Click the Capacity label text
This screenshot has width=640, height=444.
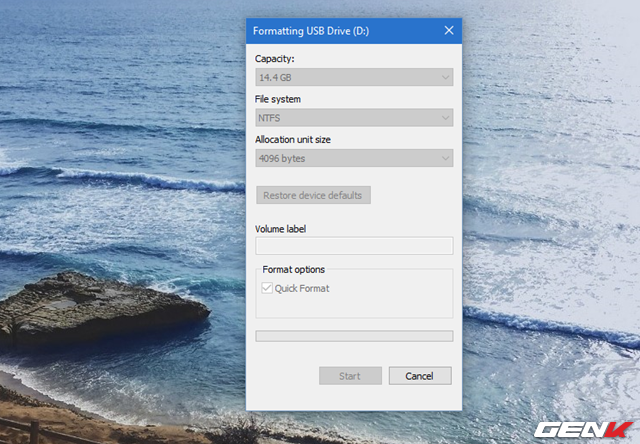click(274, 59)
